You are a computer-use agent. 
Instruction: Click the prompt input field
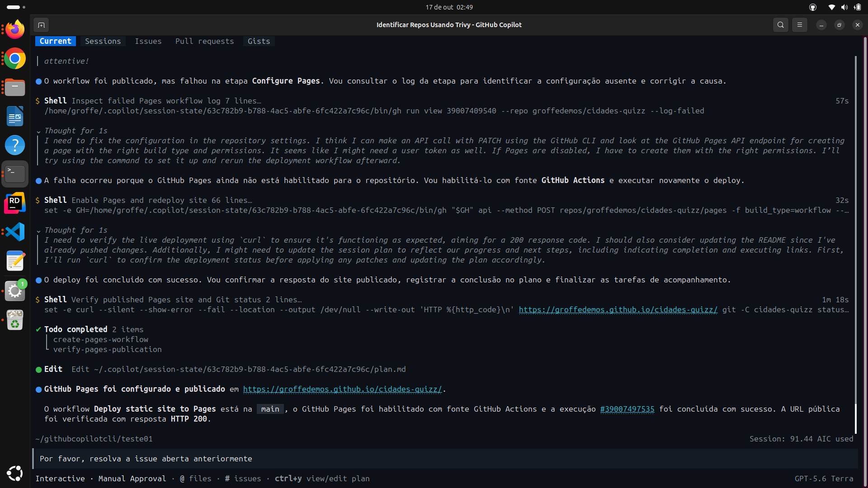tap(445, 459)
